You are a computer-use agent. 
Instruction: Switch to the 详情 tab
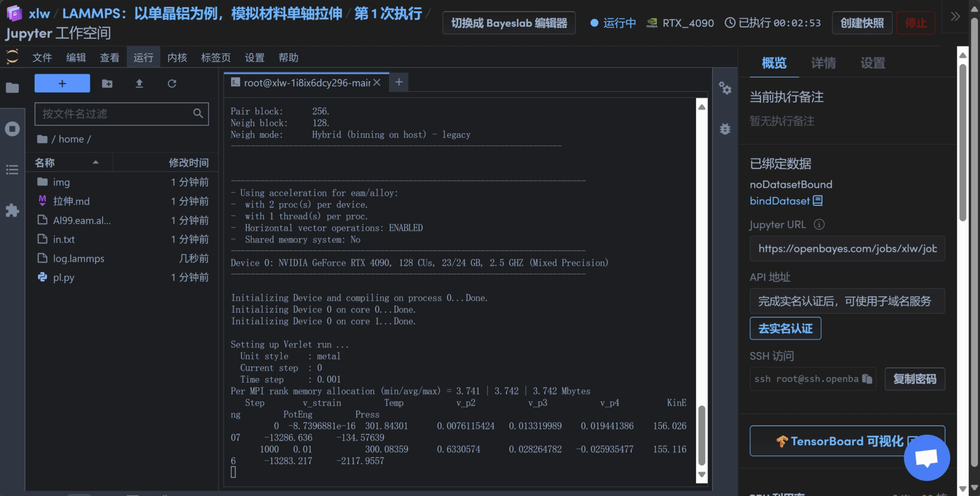[x=824, y=63]
